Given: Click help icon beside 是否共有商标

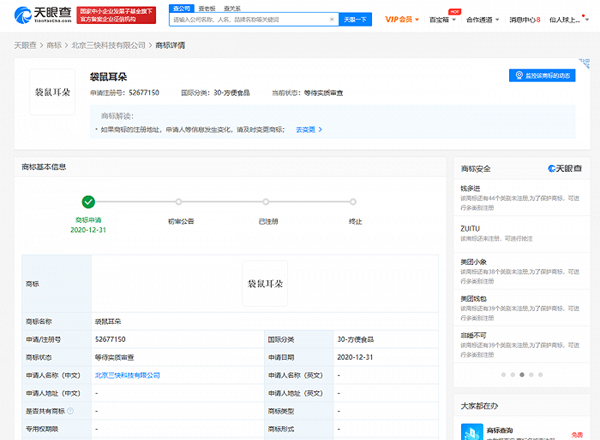Looking at the screenshot, I should tap(70, 411).
